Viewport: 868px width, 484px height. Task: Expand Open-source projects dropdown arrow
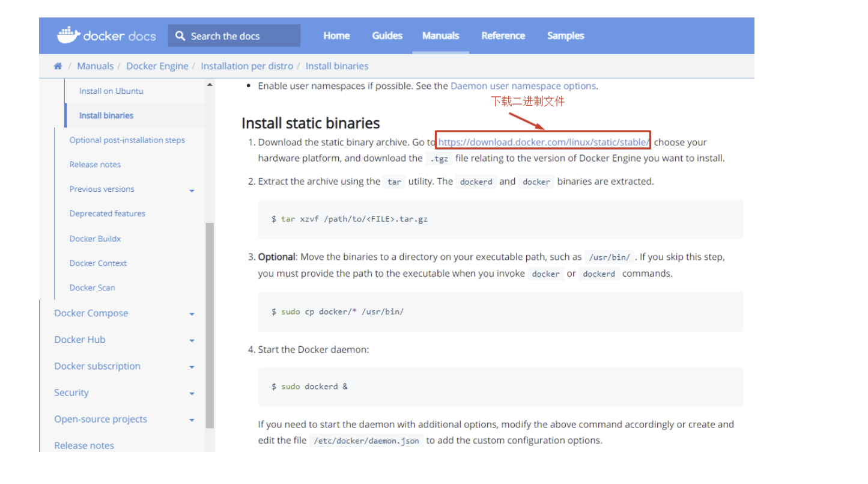[192, 420]
